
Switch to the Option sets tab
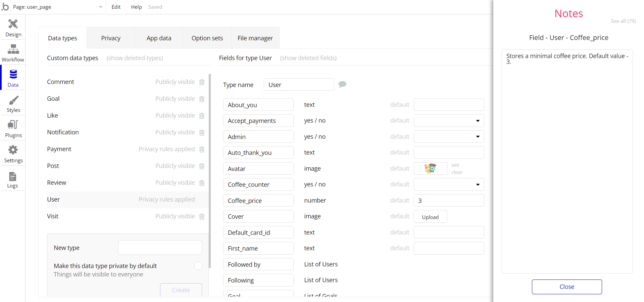pyautogui.click(x=207, y=38)
